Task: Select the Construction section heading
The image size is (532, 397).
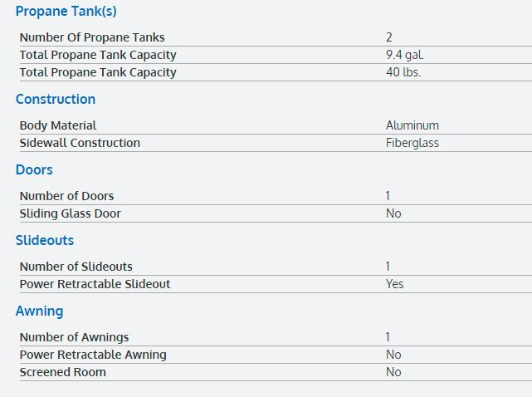Action: (x=56, y=99)
